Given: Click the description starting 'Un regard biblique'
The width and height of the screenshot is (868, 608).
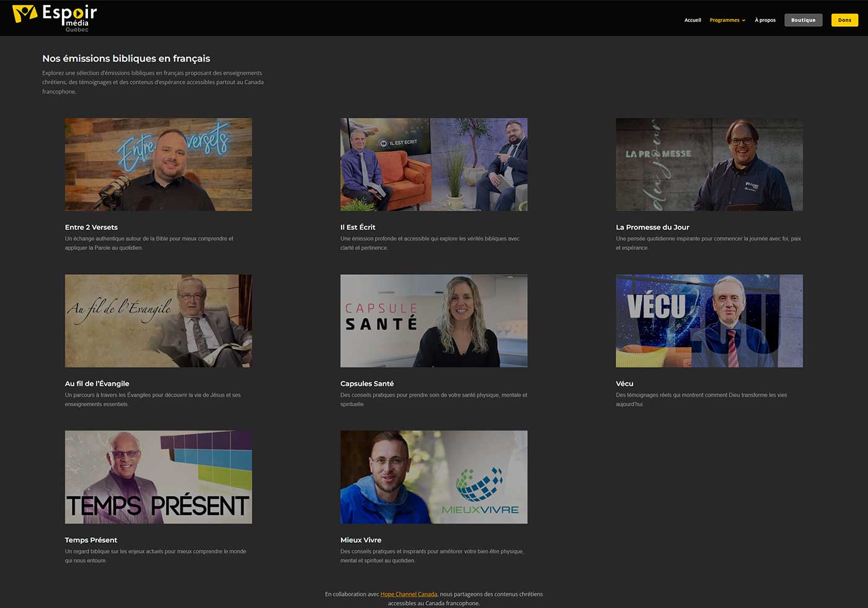Looking at the screenshot, I should tap(156, 556).
